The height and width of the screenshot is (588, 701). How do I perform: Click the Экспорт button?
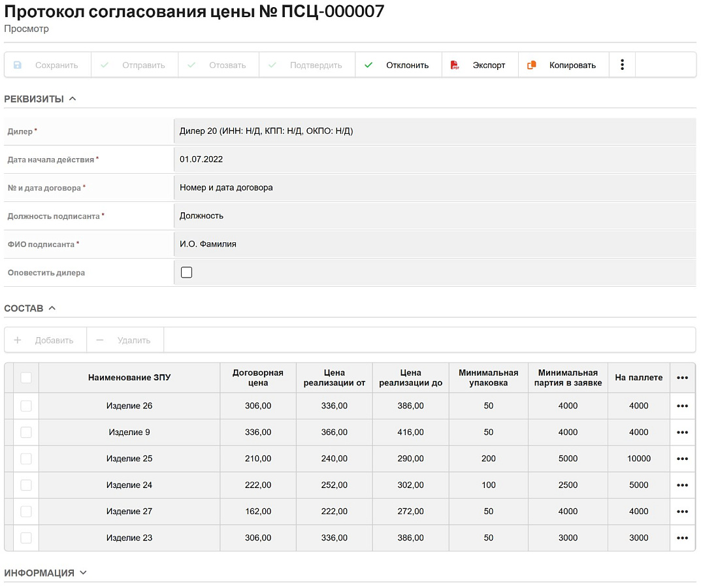[480, 65]
